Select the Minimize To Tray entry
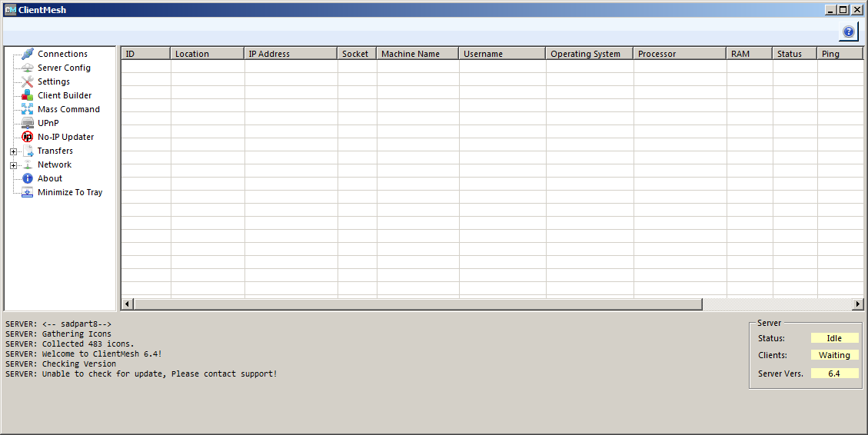 (x=69, y=192)
